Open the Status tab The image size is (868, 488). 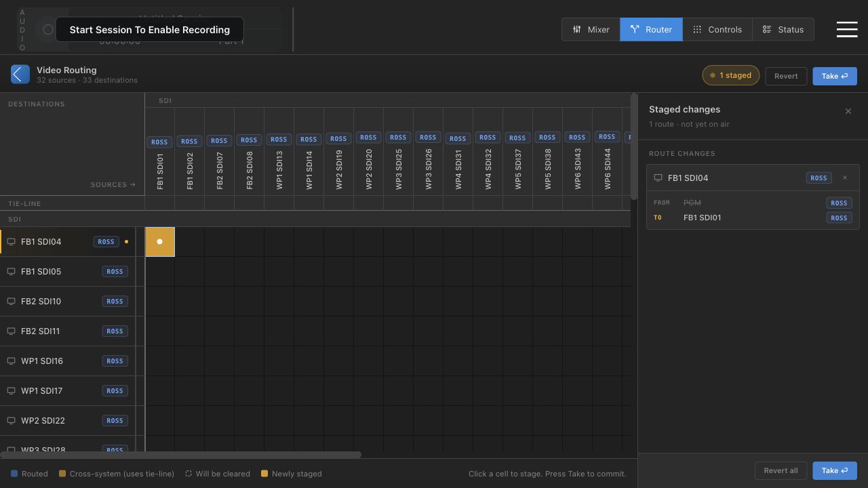tap(783, 30)
